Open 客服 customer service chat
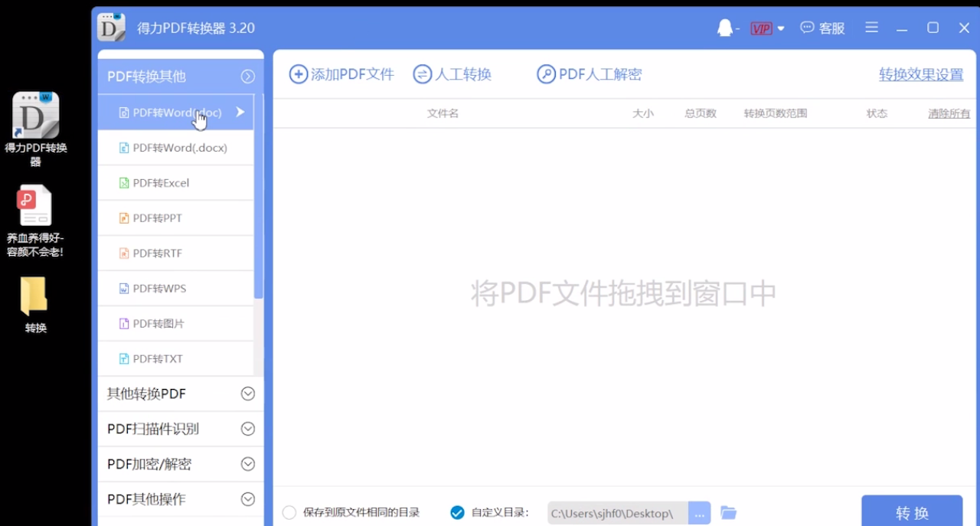 822,28
